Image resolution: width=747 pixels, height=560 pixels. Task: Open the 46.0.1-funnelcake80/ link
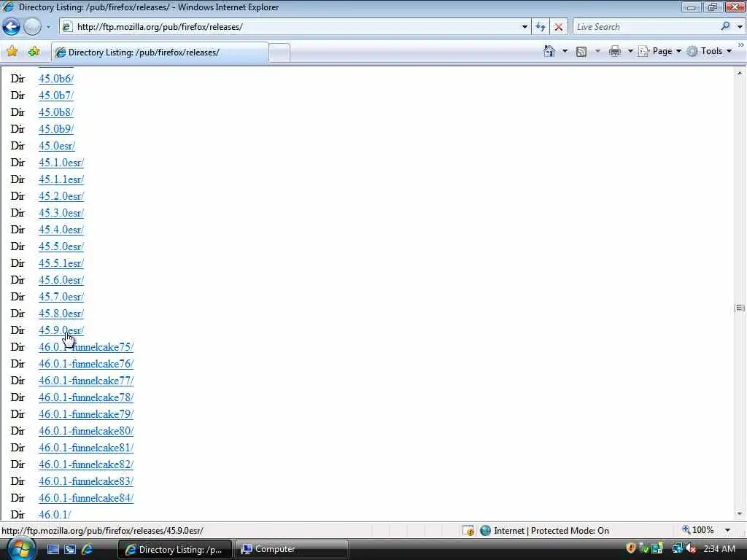coord(86,430)
